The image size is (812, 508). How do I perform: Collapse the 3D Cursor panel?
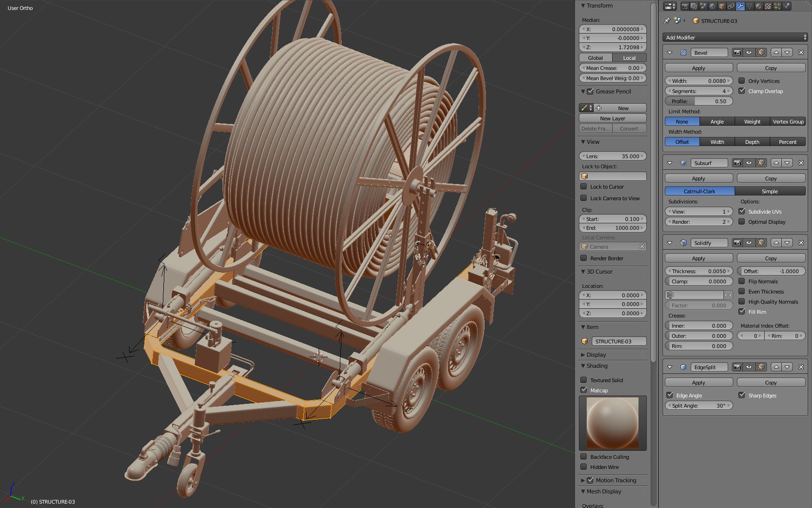click(583, 271)
